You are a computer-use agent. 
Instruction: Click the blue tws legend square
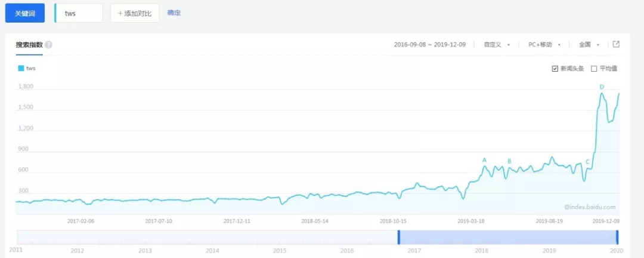(x=21, y=68)
